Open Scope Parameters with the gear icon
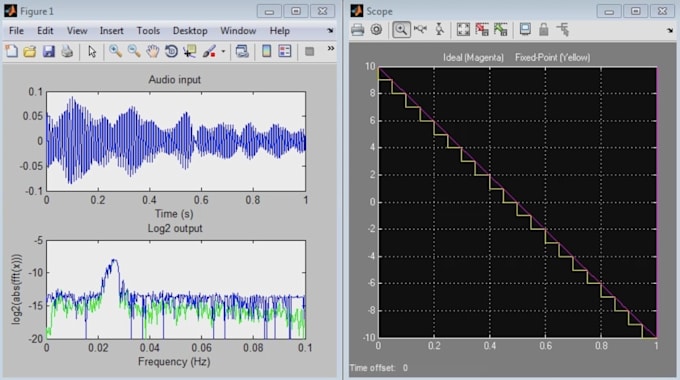 click(x=376, y=29)
